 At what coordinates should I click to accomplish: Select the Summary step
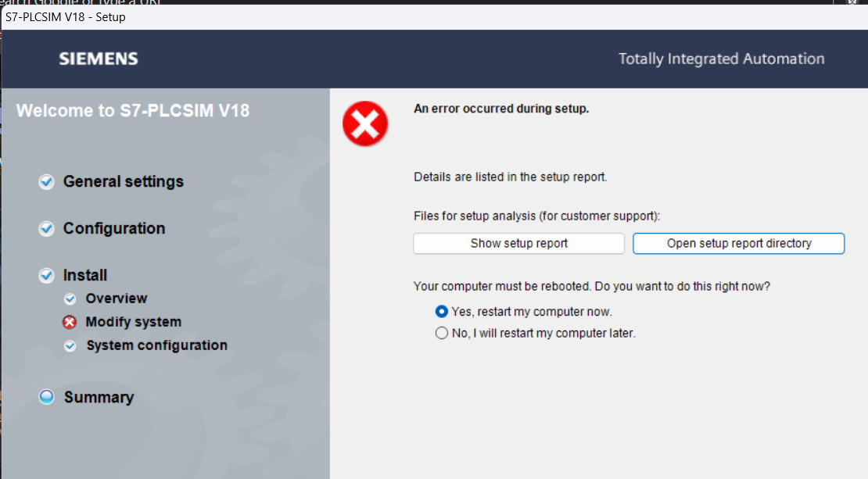pos(99,397)
